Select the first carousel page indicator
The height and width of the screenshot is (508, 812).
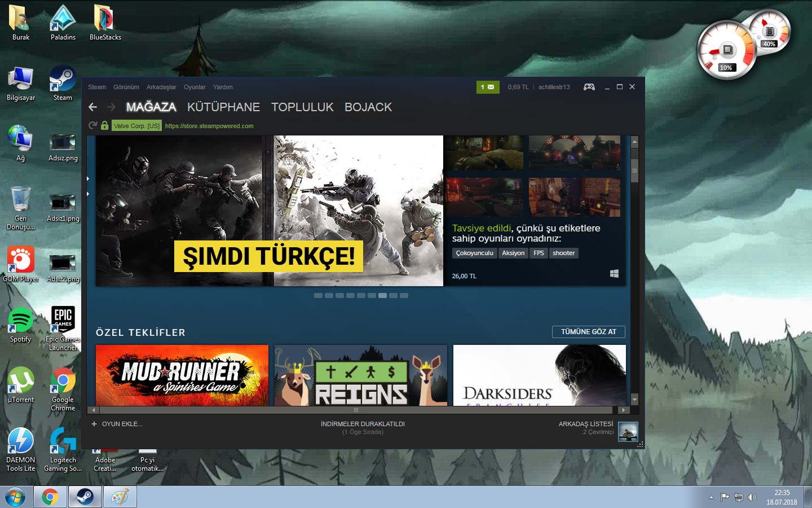(x=318, y=295)
